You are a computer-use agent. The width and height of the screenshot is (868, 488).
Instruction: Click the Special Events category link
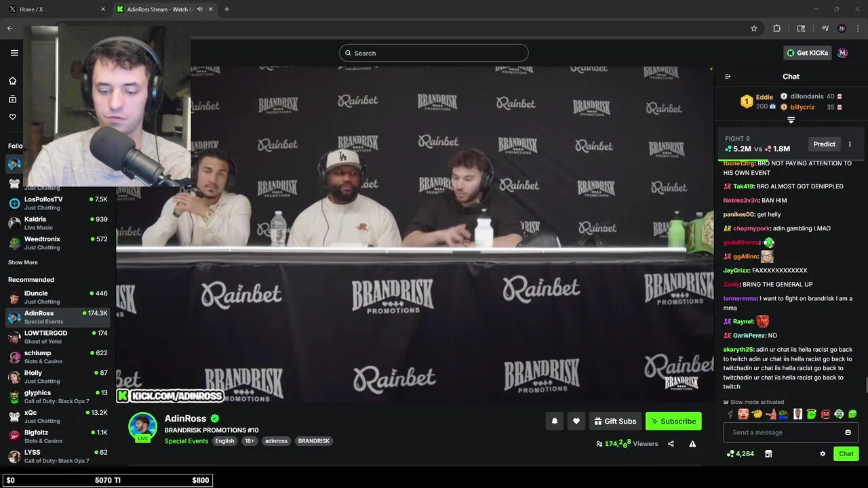click(x=186, y=441)
